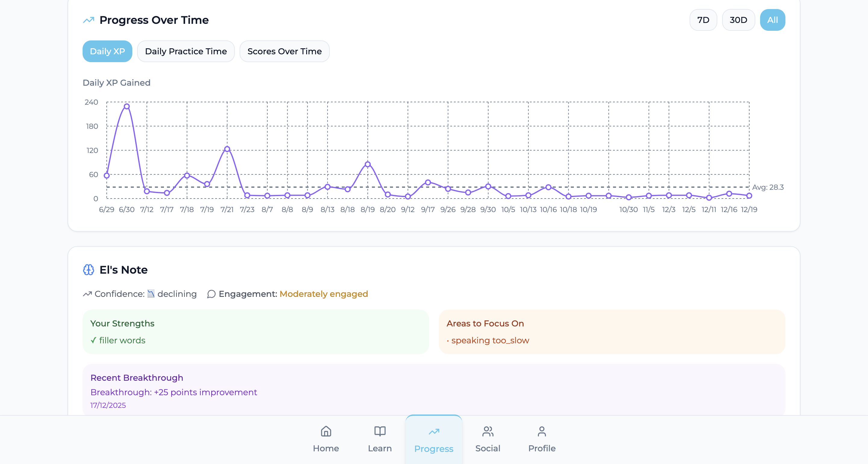This screenshot has width=868, height=464.
Task: Open the Learn book icon
Action: point(380,431)
